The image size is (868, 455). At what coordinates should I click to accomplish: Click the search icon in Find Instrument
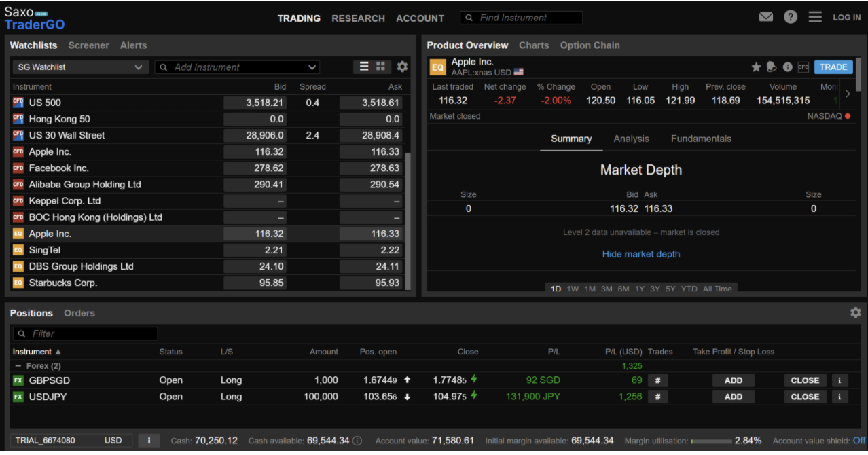point(469,18)
